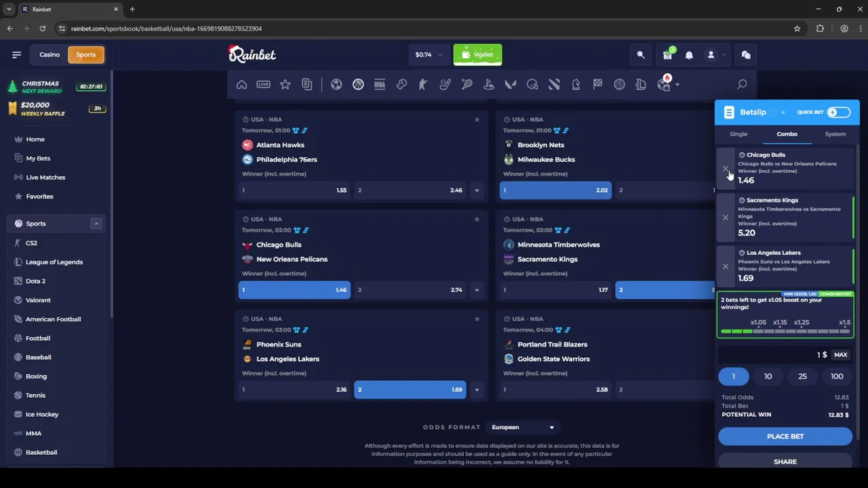The image size is (868, 488).
Task: Switch to the System betslip tab
Action: pyautogui.click(x=835, y=134)
